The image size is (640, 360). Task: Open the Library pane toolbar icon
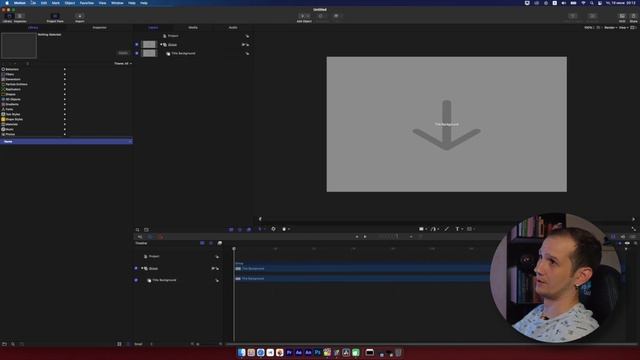[8, 16]
